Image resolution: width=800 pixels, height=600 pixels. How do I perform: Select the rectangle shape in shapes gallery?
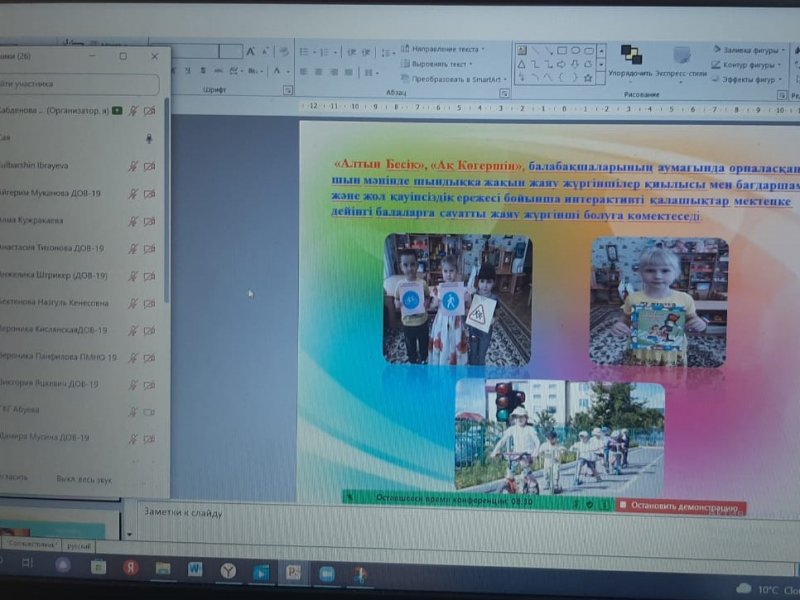(x=562, y=50)
